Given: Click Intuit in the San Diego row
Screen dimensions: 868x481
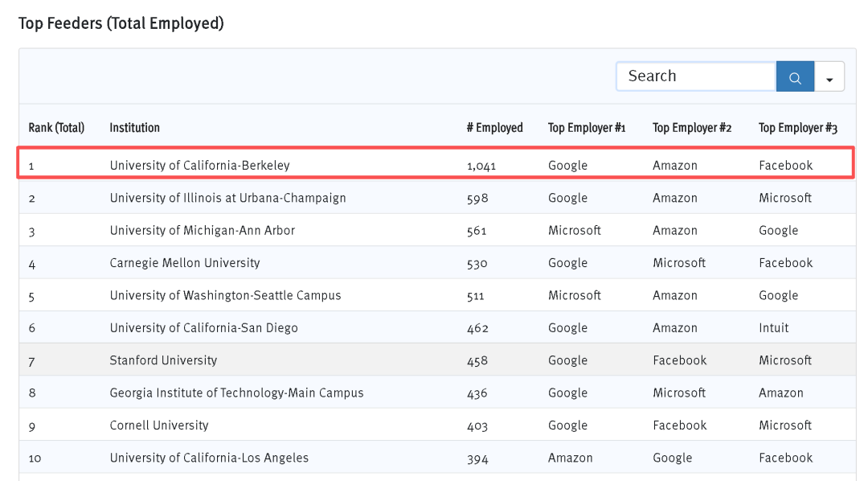Looking at the screenshot, I should [773, 327].
